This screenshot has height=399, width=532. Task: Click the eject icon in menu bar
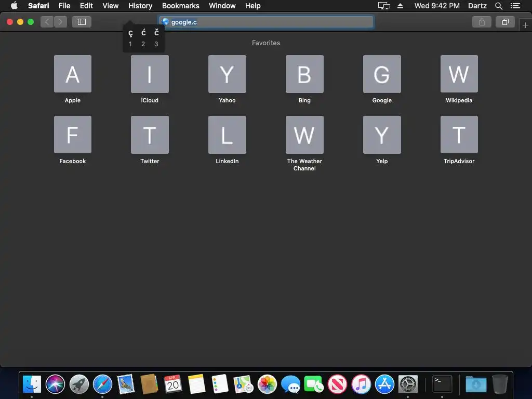[401, 6]
